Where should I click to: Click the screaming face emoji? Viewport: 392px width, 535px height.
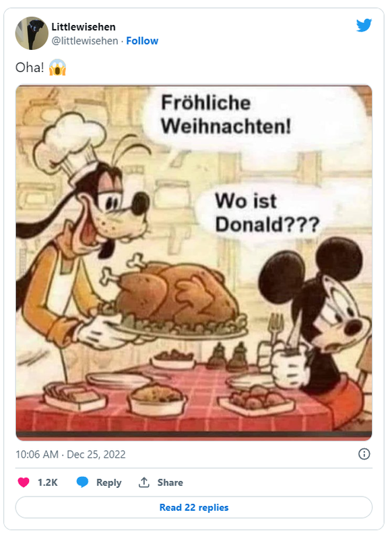(57, 67)
